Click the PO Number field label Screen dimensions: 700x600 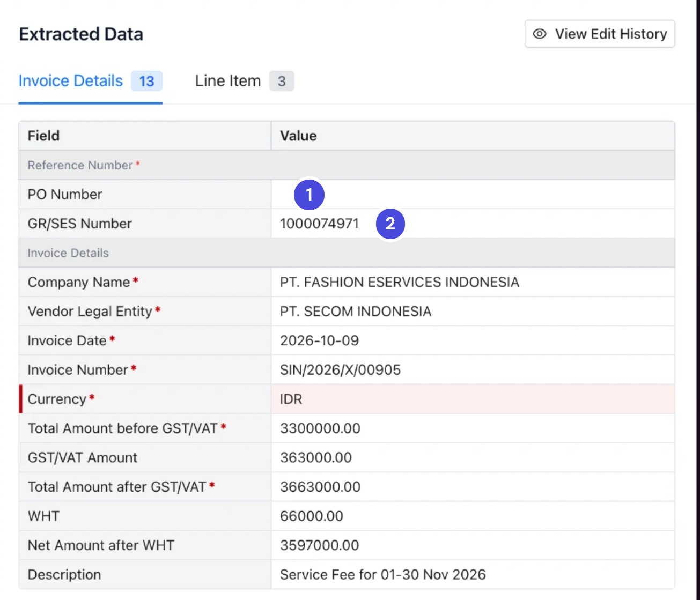click(x=65, y=194)
